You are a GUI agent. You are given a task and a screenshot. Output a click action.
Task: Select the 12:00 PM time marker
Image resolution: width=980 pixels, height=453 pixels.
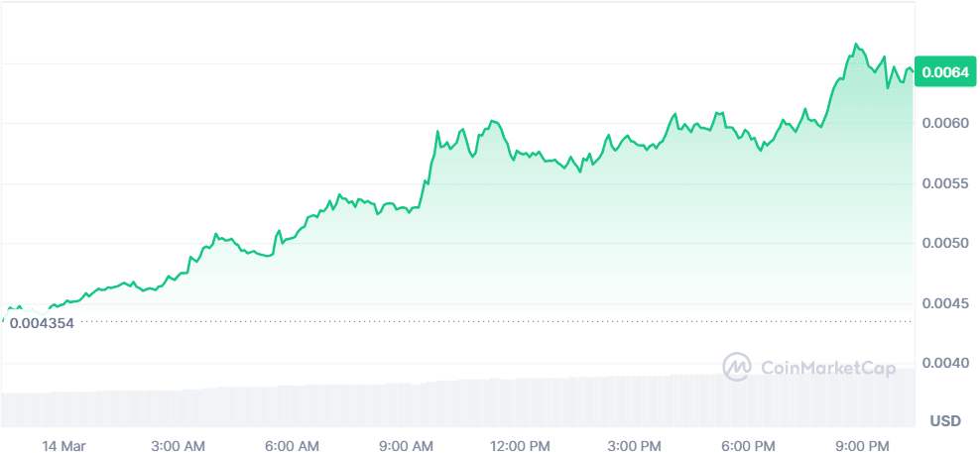pyautogui.click(x=520, y=446)
